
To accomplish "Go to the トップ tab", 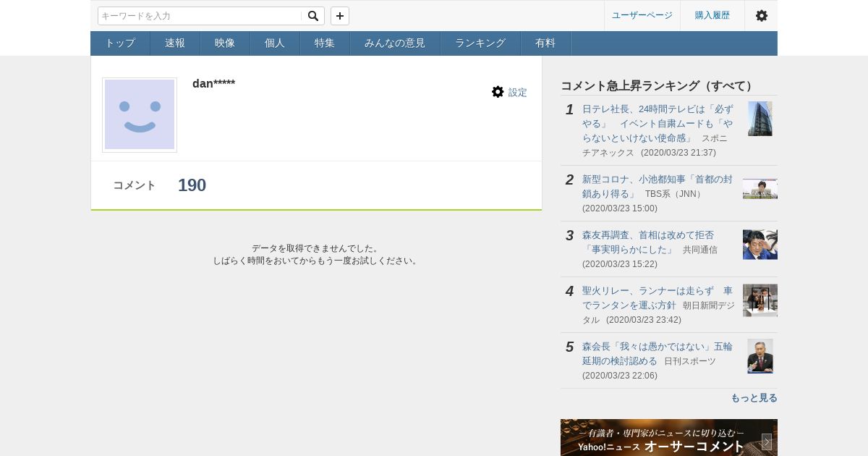I will click(x=120, y=43).
